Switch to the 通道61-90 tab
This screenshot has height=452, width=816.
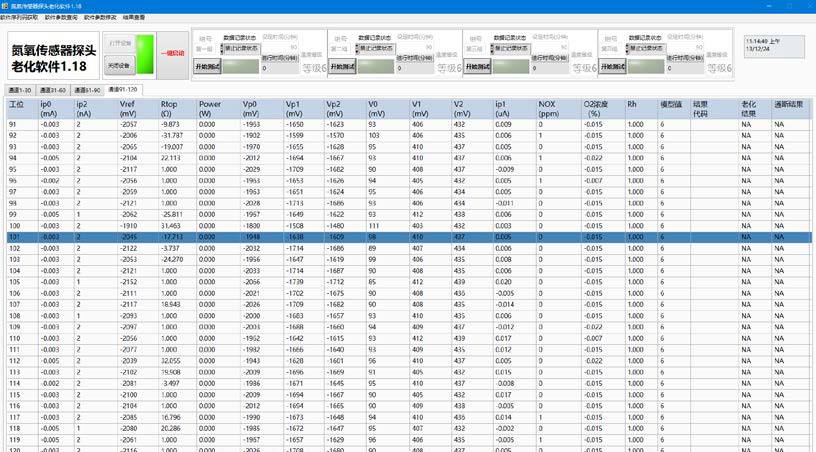pos(87,90)
